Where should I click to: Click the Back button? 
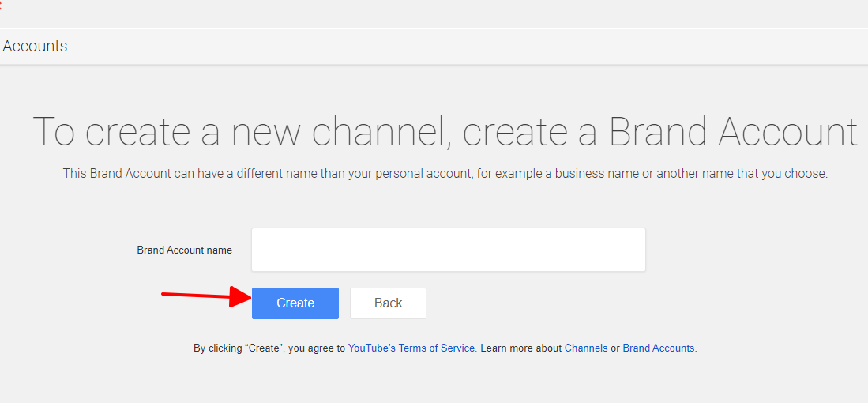(388, 303)
